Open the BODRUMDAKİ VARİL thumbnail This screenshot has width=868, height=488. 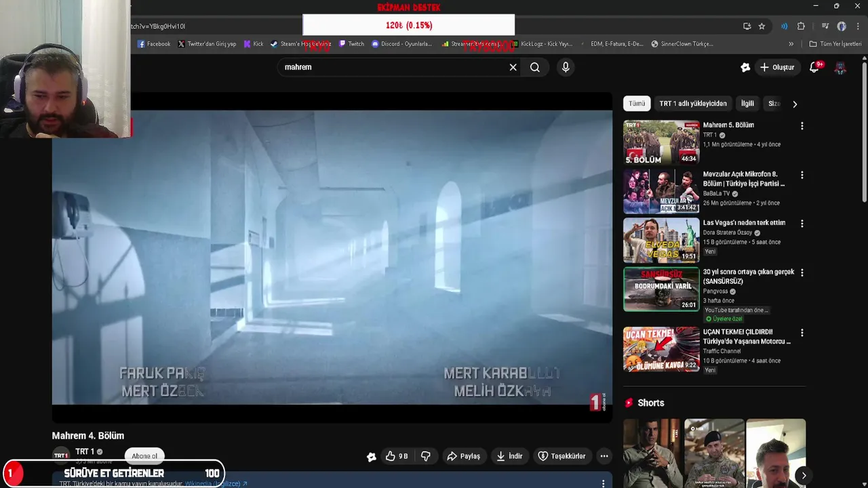661,289
